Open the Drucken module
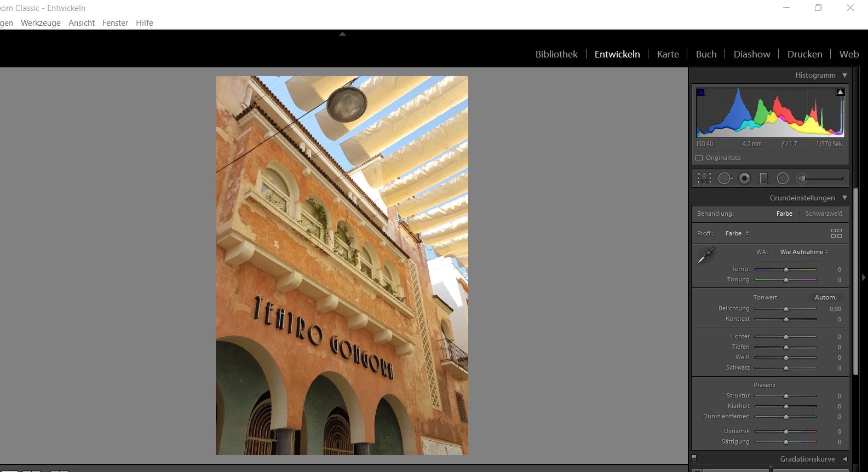This screenshot has width=868, height=472. pyautogui.click(x=805, y=54)
